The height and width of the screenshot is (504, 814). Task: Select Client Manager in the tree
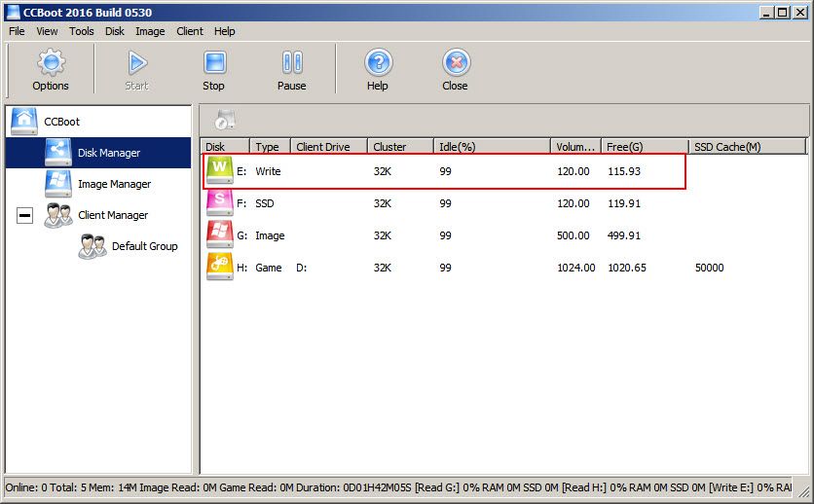(x=113, y=215)
